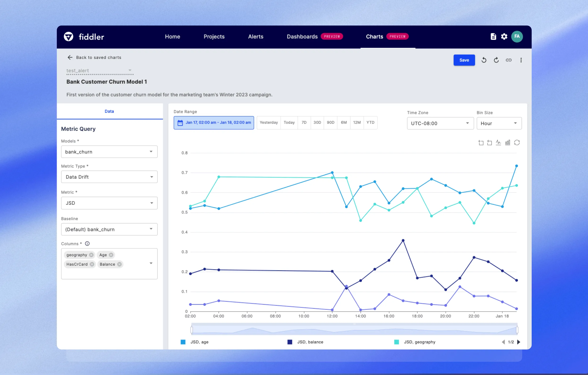Viewport: 588px width, 375px height.
Task: Open the Models dropdown showing bank_churn
Action: [x=109, y=152]
